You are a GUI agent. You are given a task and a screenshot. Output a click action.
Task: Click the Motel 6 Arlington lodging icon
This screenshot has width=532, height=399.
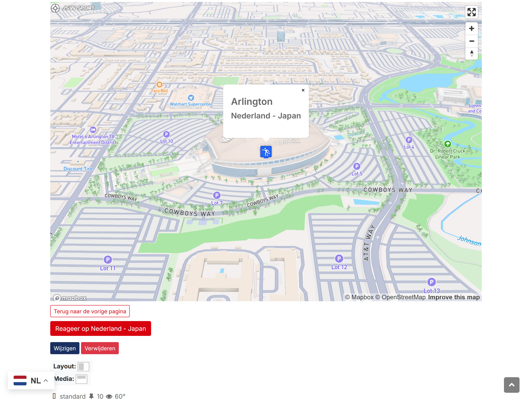click(x=93, y=130)
